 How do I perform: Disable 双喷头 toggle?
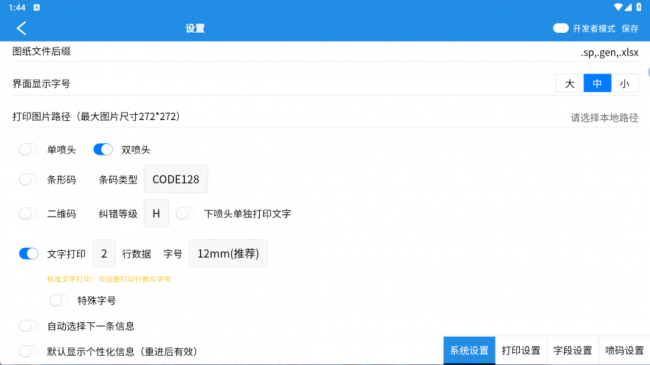click(x=103, y=149)
